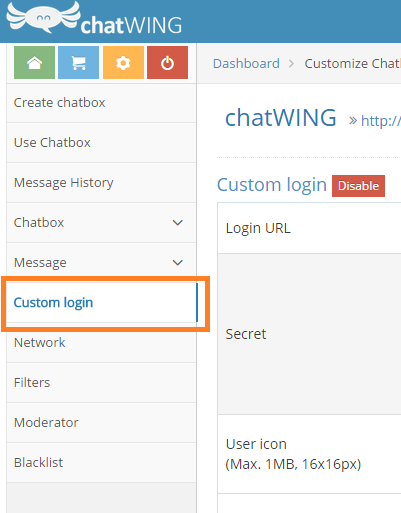The height and width of the screenshot is (513, 401).
Task: Open the Moderator section
Action: (x=101, y=423)
